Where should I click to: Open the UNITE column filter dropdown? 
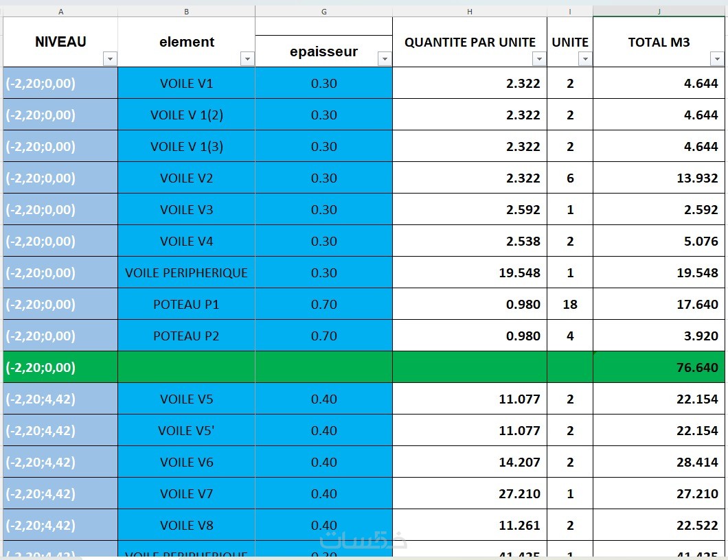click(x=585, y=59)
